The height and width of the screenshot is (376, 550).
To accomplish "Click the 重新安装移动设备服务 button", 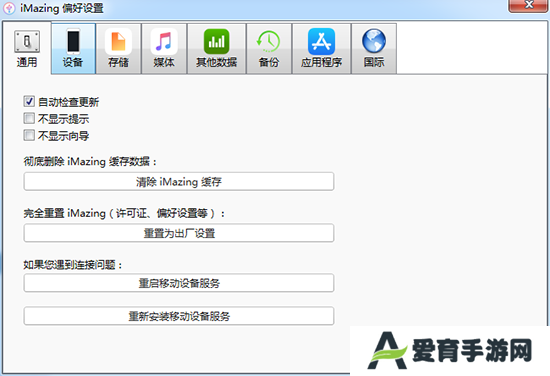I will coord(179,316).
